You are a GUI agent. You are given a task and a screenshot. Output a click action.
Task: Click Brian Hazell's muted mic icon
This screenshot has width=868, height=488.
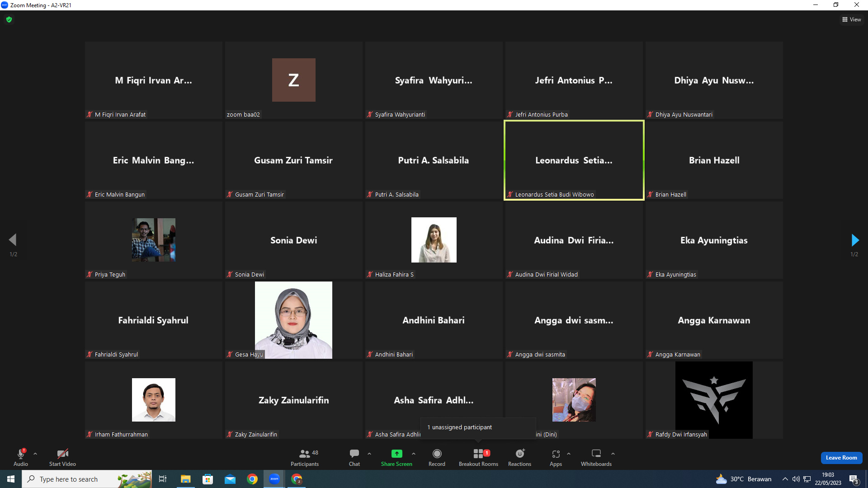pos(650,194)
